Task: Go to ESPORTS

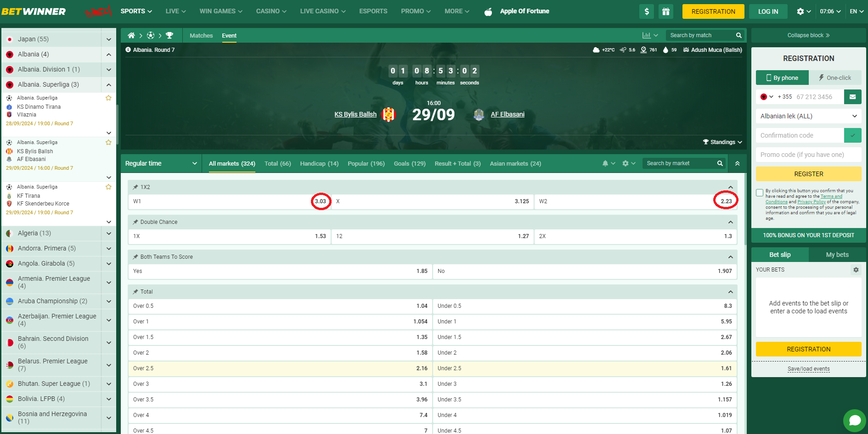Action: click(x=373, y=11)
